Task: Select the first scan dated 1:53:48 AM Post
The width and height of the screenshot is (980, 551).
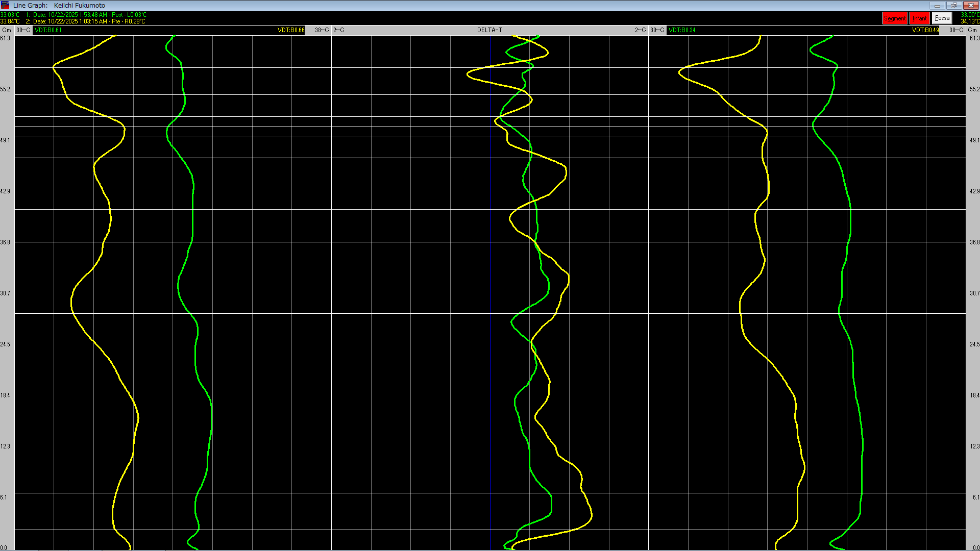Action: [x=86, y=15]
